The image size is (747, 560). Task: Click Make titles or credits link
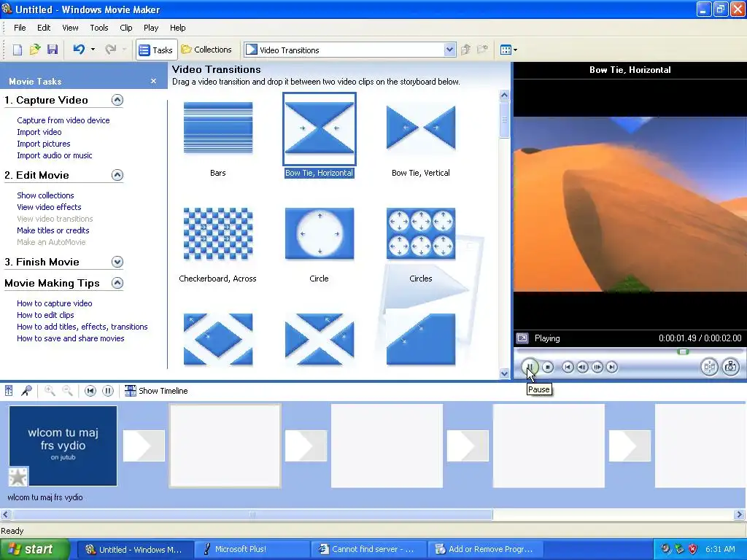pyautogui.click(x=53, y=230)
